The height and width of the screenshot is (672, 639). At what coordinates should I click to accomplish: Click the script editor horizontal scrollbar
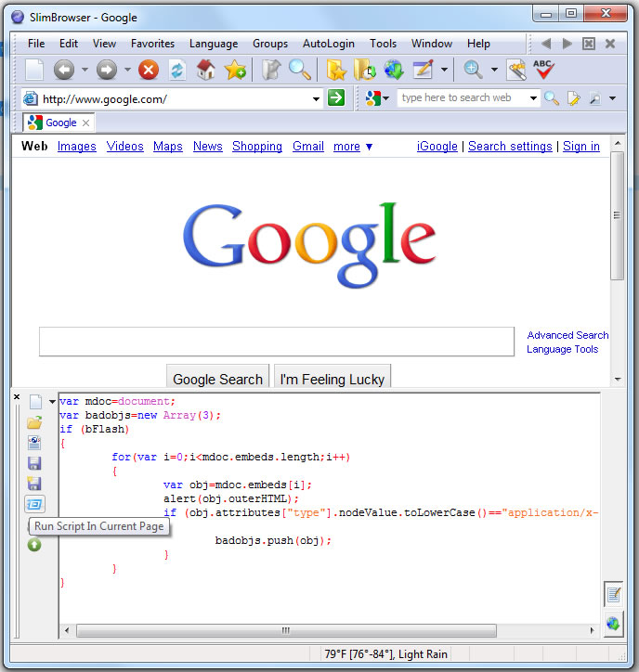point(286,630)
